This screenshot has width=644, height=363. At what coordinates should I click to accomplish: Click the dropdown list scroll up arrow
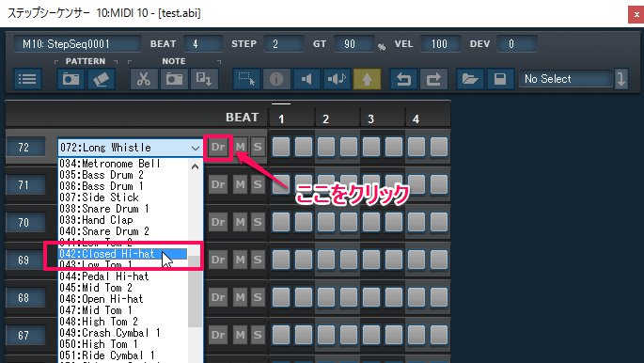196,166
